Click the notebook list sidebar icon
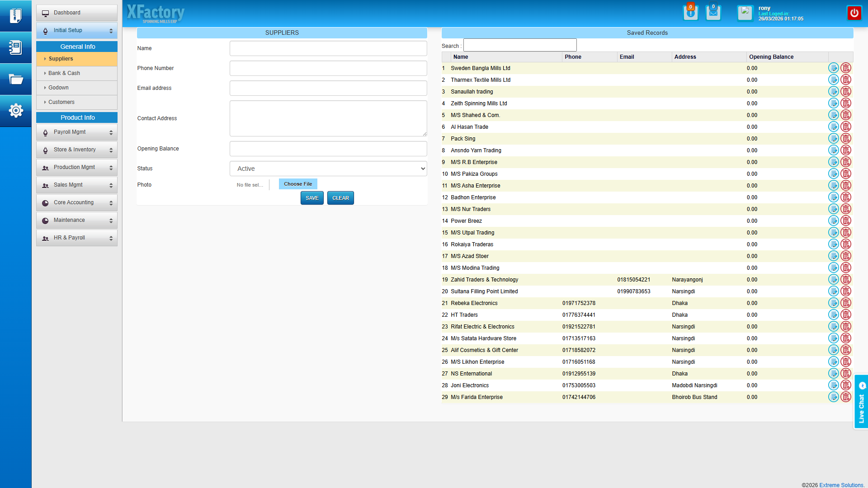This screenshot has height=488, width=868. (x=16, y=47)
